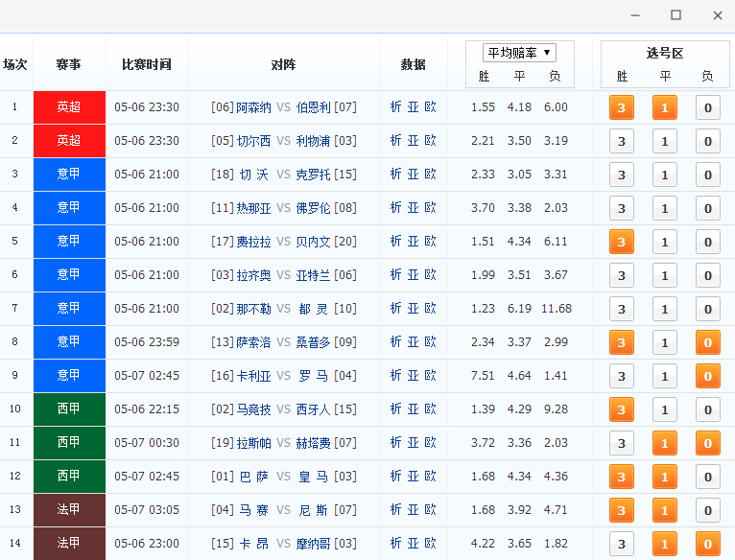Click the 05-06 22:15 match time

(147, 409)
